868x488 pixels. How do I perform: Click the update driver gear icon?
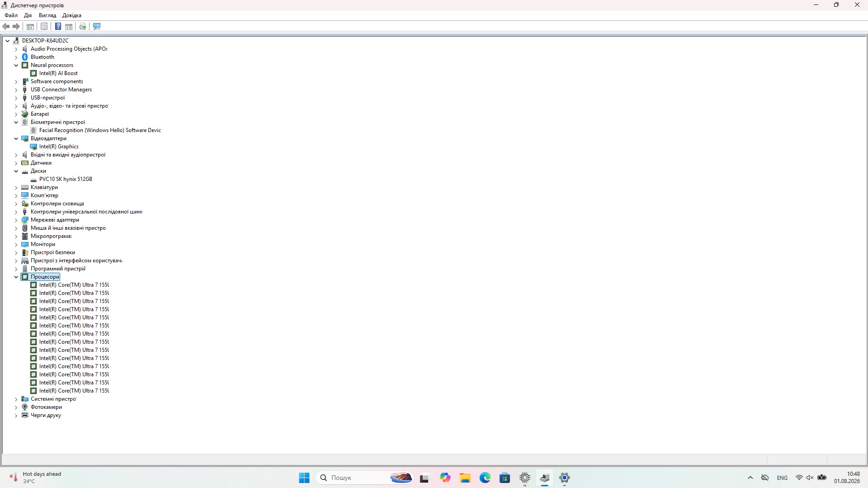(x=83, y=27)
